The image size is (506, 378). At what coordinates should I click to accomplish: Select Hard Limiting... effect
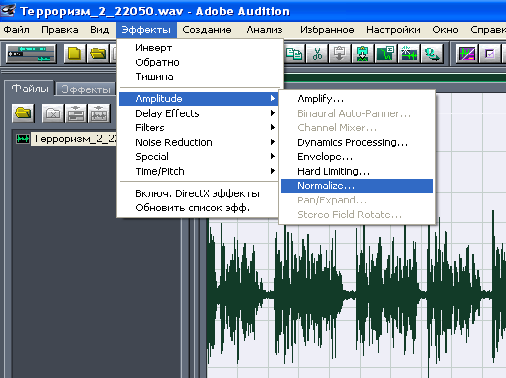click(357, 171)
